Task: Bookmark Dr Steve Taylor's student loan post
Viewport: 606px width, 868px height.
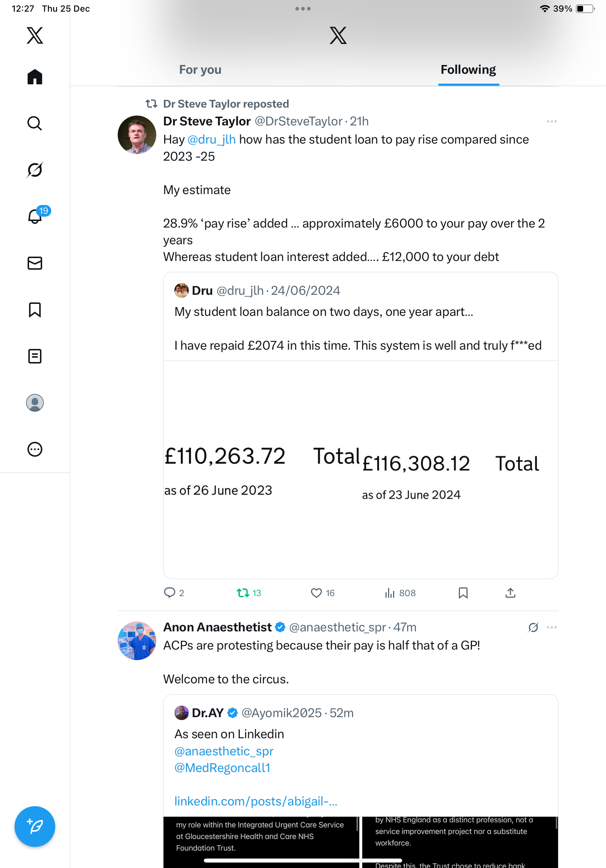Action: [463, 593]
